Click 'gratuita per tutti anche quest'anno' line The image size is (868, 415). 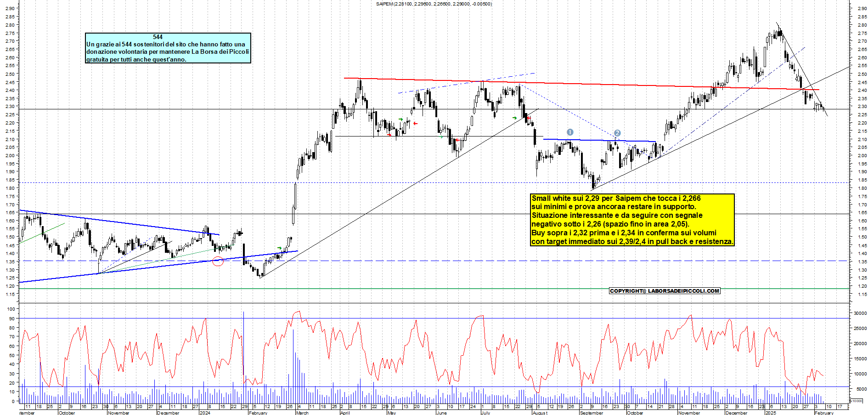[136, 59]
